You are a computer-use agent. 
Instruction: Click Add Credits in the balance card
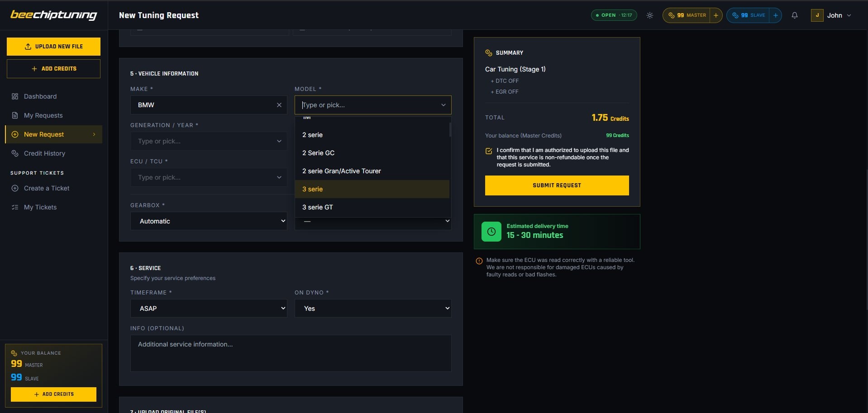(53, 394)
